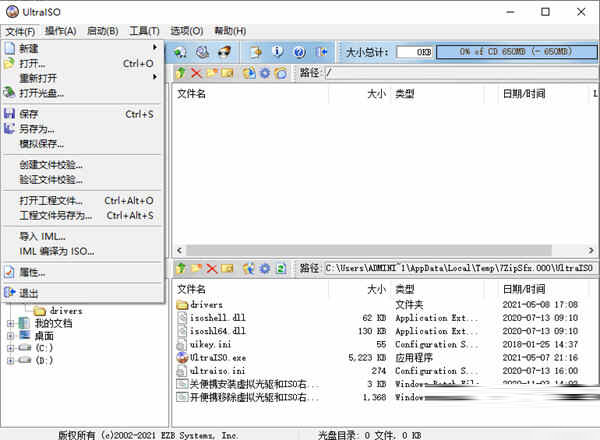This screenshot has height=440, width=600.
Task: Select 打开光盘... menu entry
Action: [x=42, y=93]
